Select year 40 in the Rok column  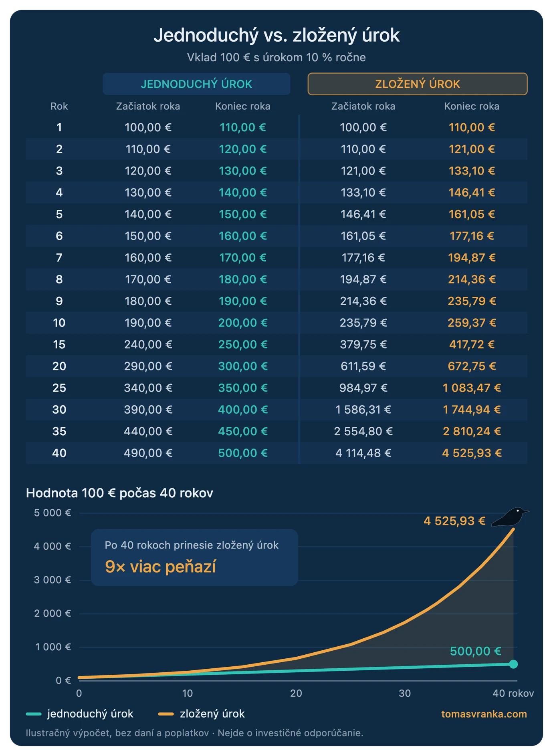(x=59, y=453)
